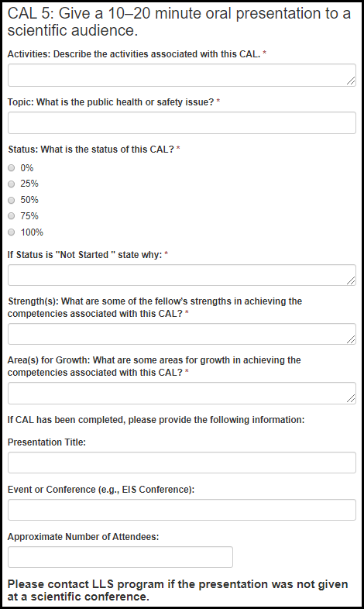Click the Presentation Title input field

point(181,463)
